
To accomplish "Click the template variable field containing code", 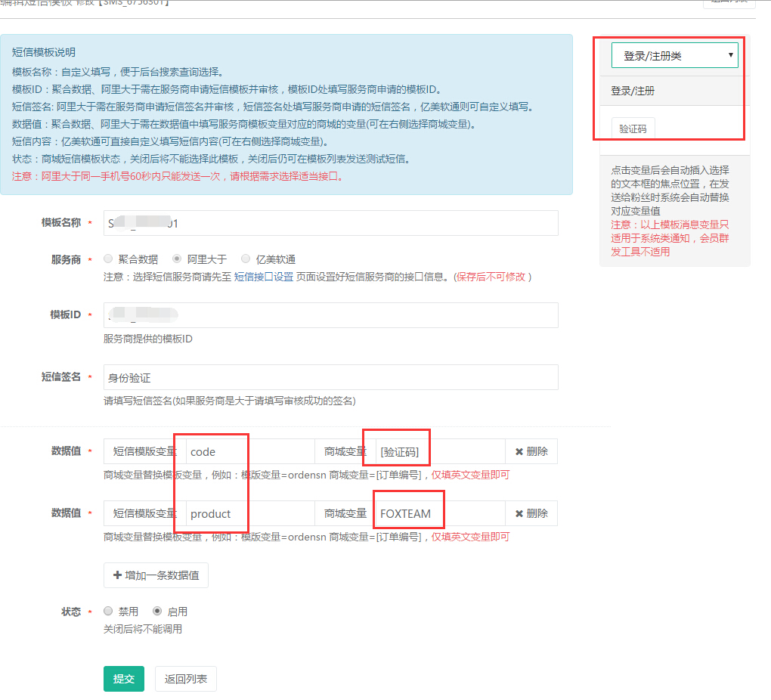I will 249,451.
